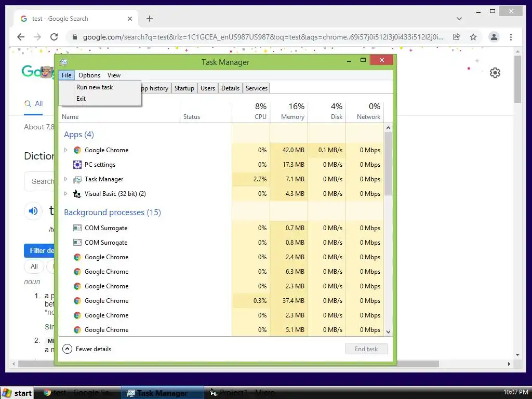Switch to the Startup tab
Screen dimensions: 532x399
click(184, 88)
